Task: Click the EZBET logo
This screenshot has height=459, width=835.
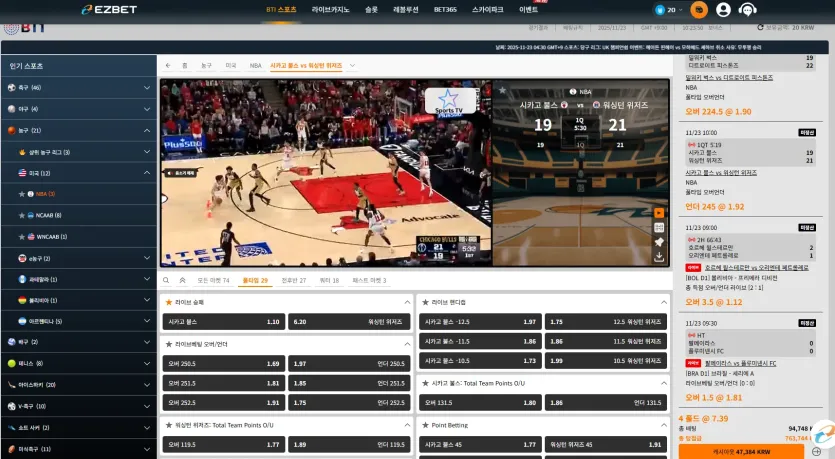Action: click(x=109, y=10)
